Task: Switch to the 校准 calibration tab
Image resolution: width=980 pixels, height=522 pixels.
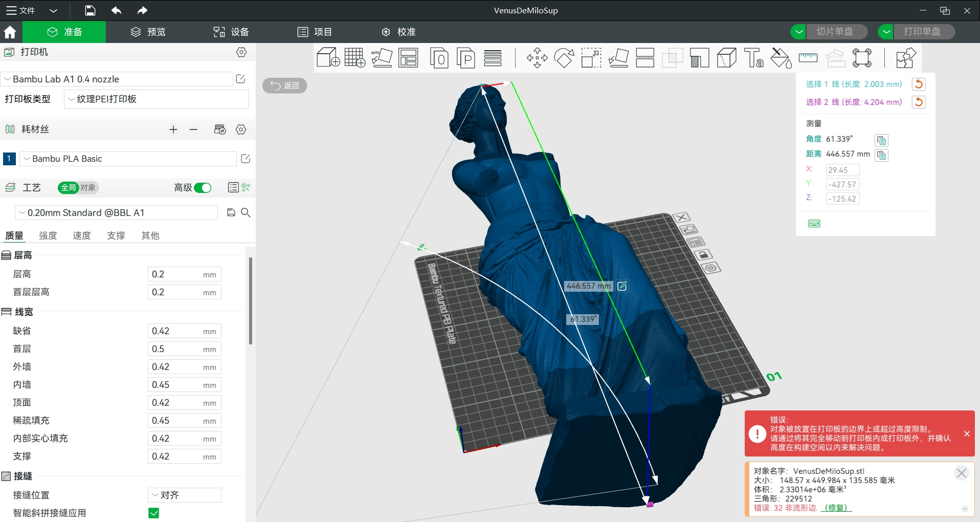Action: point(398,32)
